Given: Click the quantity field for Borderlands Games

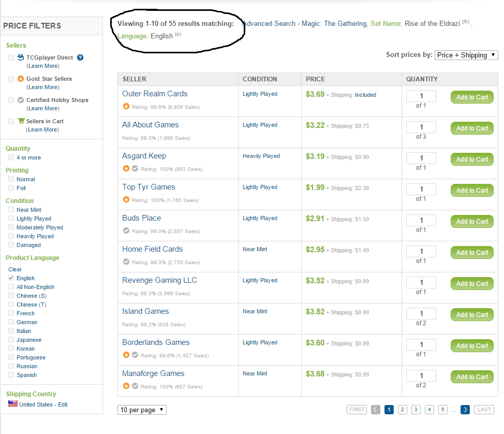Looking at the screenshot, I should pyautogui.click(x=421, y=344).
